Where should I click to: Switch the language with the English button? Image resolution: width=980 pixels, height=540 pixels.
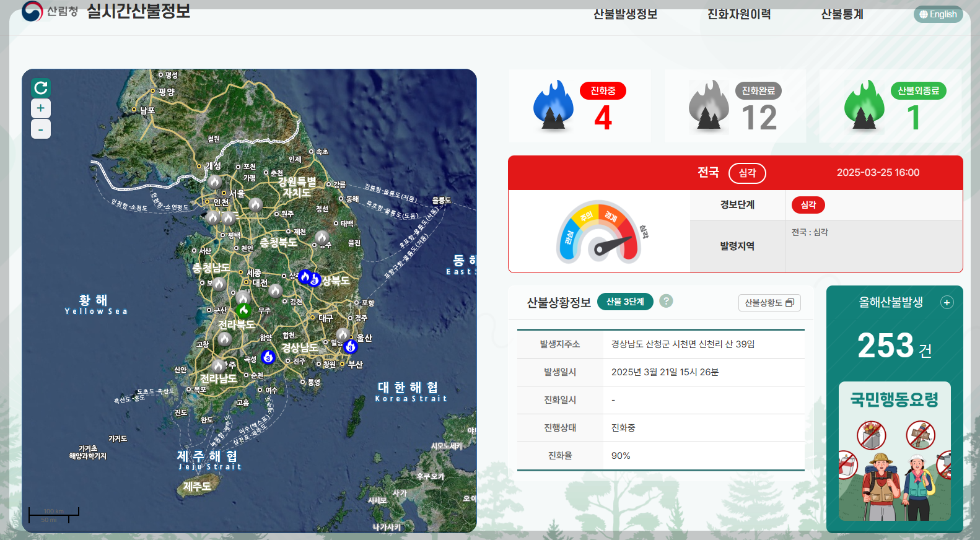938,14
